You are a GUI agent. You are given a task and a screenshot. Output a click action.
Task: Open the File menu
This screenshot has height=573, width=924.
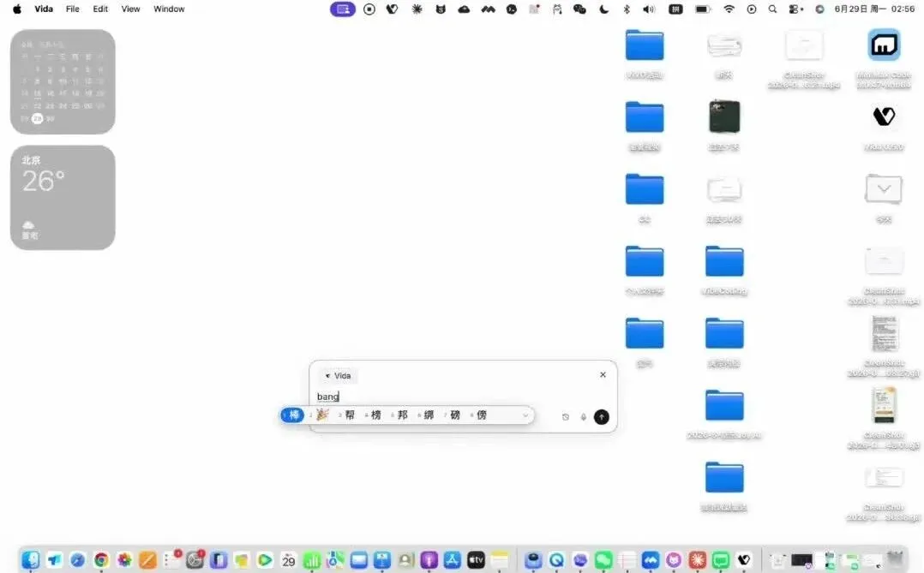[x=73, y=9]
